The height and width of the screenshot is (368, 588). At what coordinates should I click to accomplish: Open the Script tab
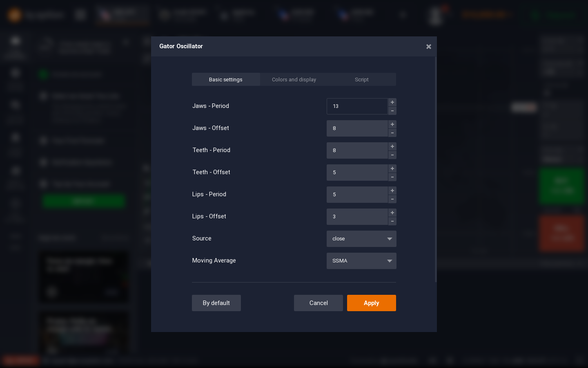coord(362,79)
